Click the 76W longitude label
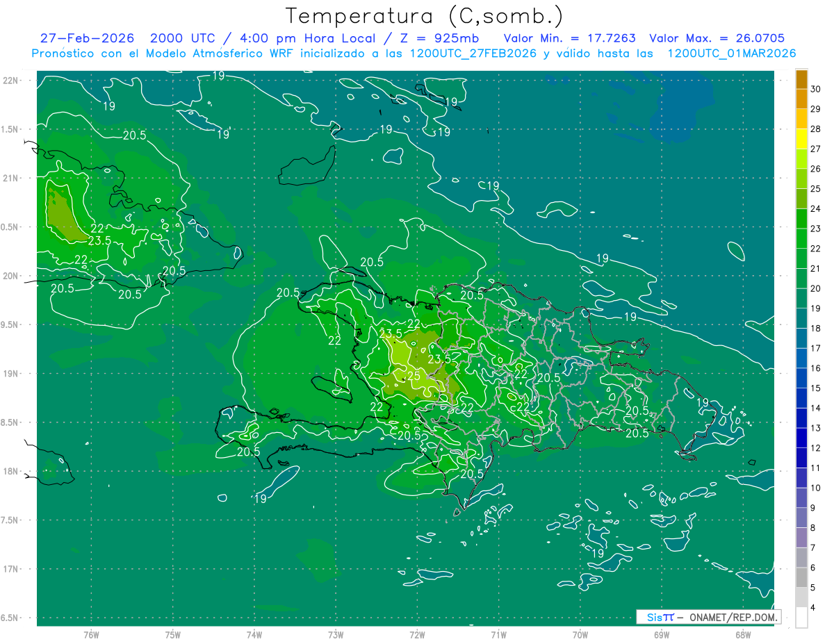Image resolution: width=834 pixels, height=644 pixels. pyautogui.click(x=91, y=634)
